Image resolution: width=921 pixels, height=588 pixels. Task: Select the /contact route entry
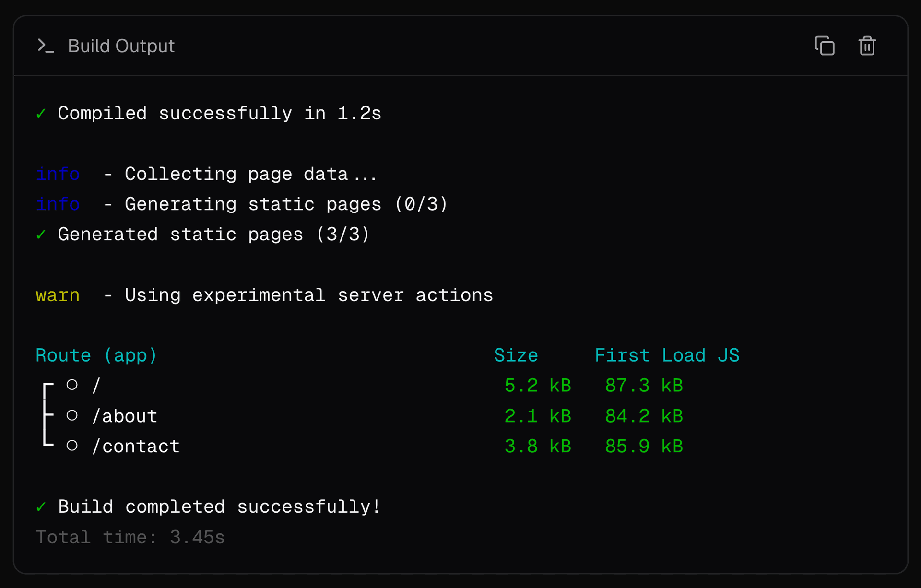tap(136, 447)
